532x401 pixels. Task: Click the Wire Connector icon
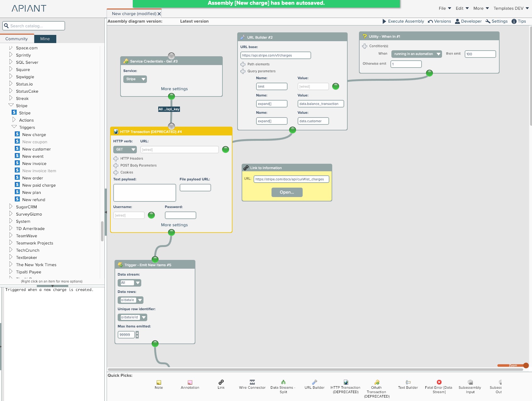tap(252, 382)
